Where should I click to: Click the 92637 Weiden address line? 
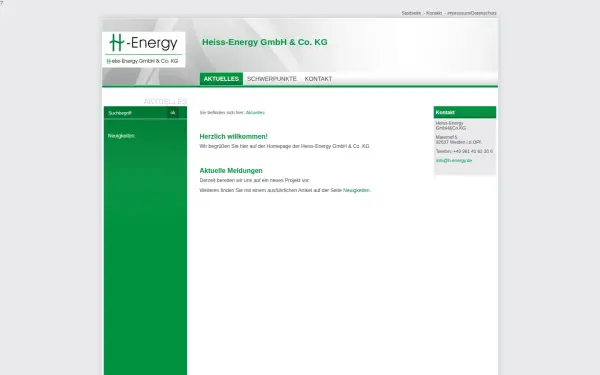458,142
